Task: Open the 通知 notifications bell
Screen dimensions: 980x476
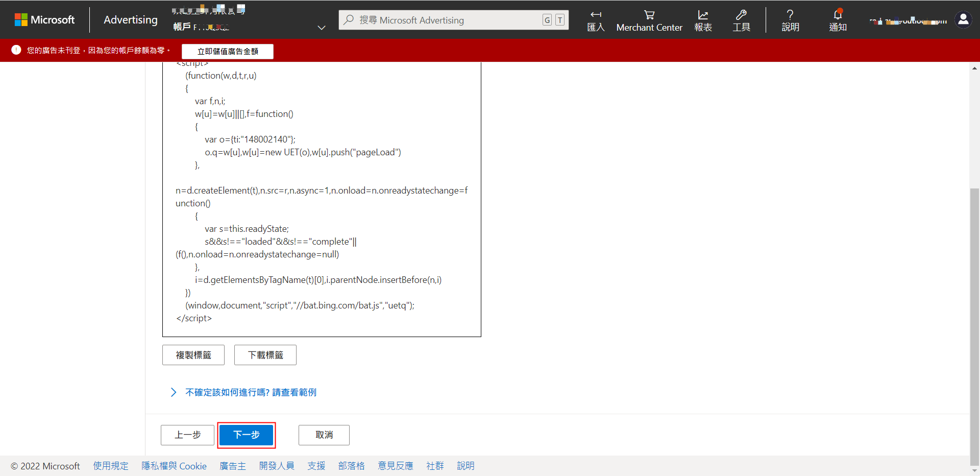Action: coord(838,20)
